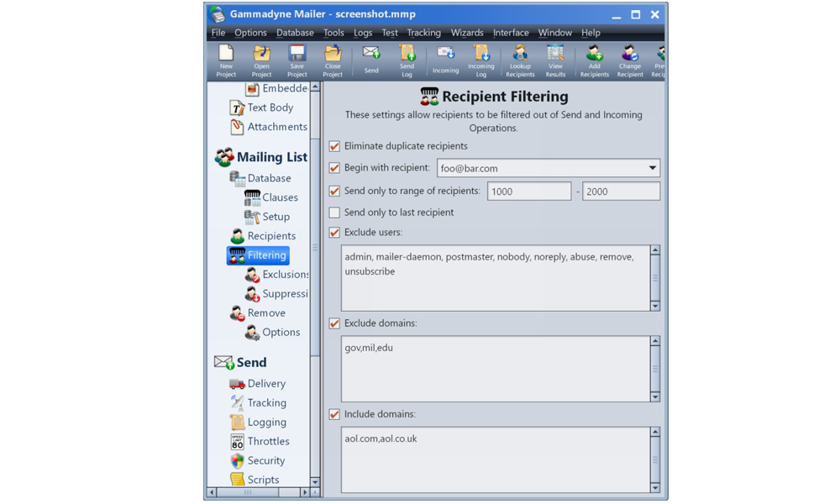Click the New Project toolbar icon
This screenshot has height=504, width=840.
226,60
